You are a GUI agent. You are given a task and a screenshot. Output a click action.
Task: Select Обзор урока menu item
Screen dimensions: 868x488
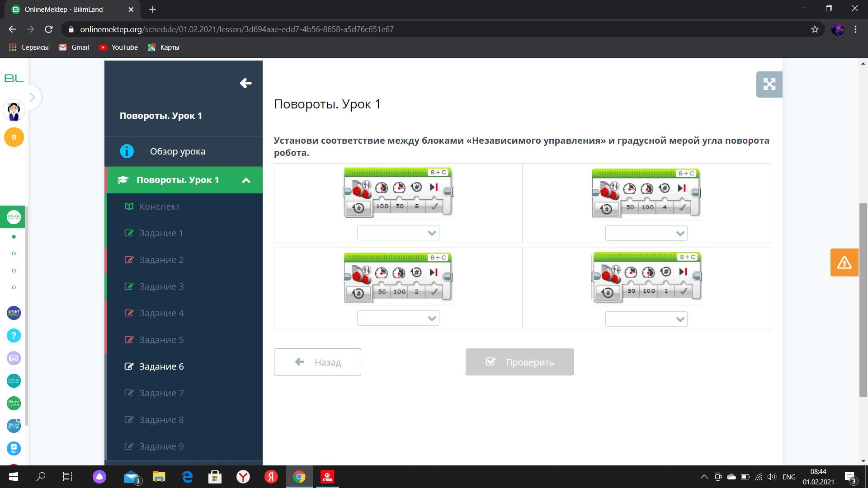click(x=177, y=151)
